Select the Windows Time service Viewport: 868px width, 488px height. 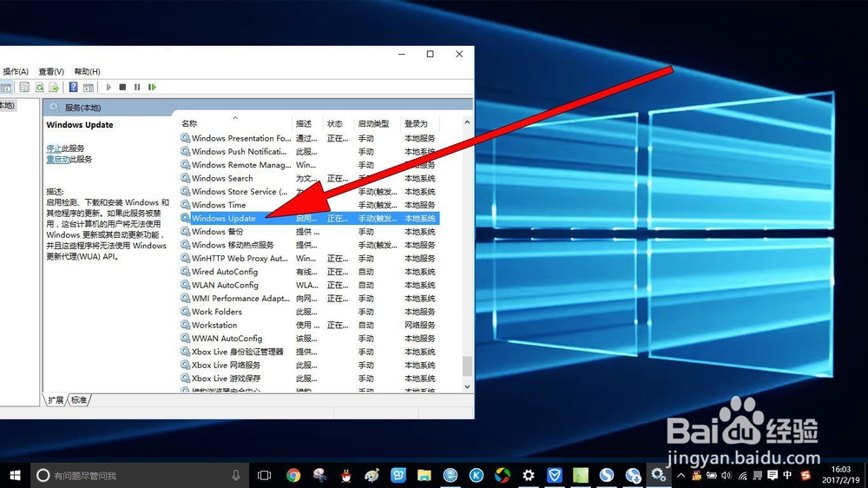coord(219,205)
